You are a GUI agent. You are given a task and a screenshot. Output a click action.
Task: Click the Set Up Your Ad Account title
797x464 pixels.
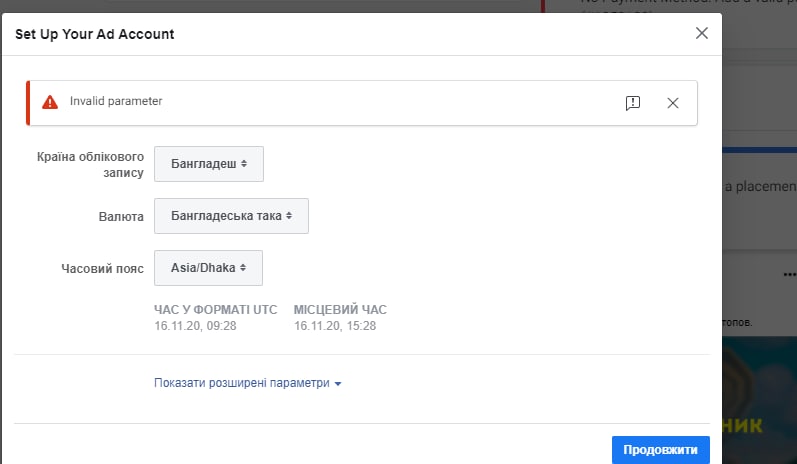click(95, 34)
